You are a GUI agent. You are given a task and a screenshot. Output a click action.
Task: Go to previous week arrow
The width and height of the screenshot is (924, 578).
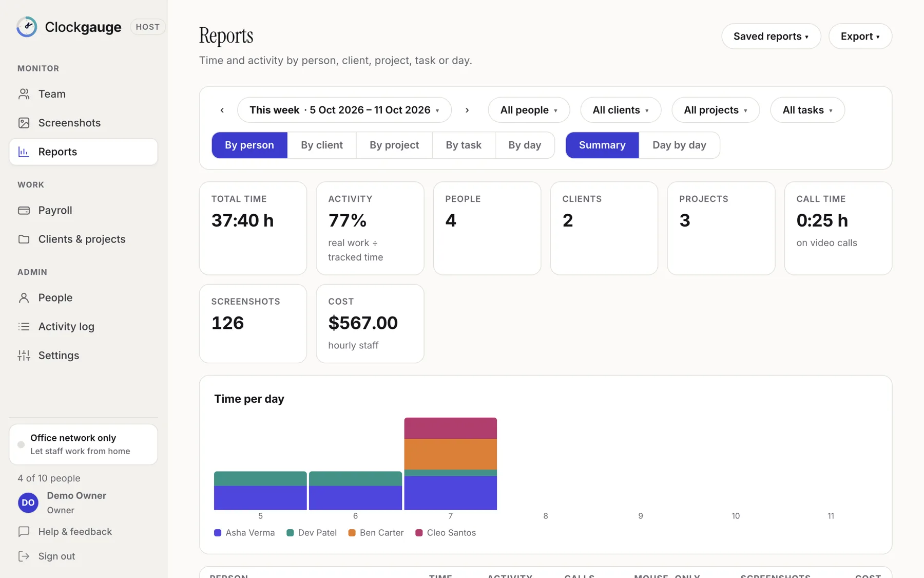click(222, 110)
